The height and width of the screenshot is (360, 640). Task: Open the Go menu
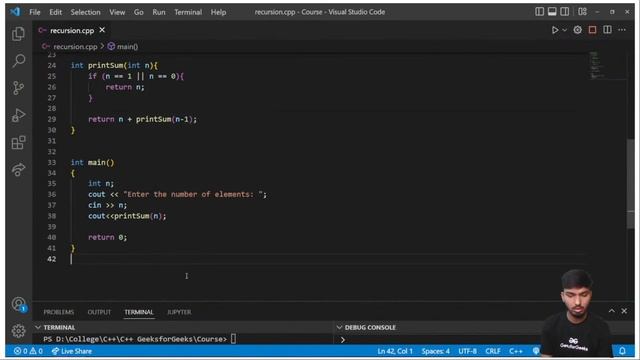point(139,12)
